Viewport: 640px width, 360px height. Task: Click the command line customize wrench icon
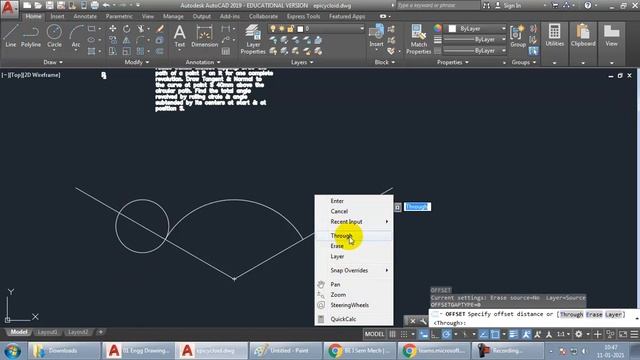[423, 321]
